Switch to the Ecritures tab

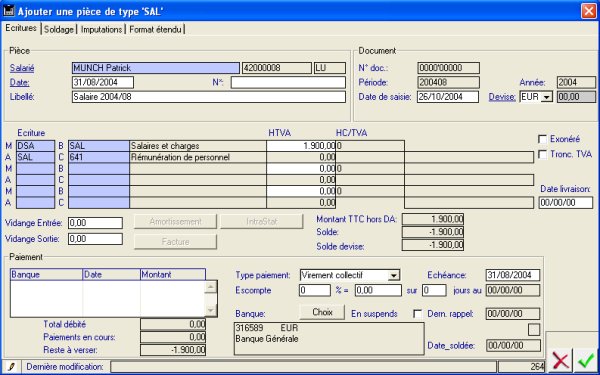point(21,28)
